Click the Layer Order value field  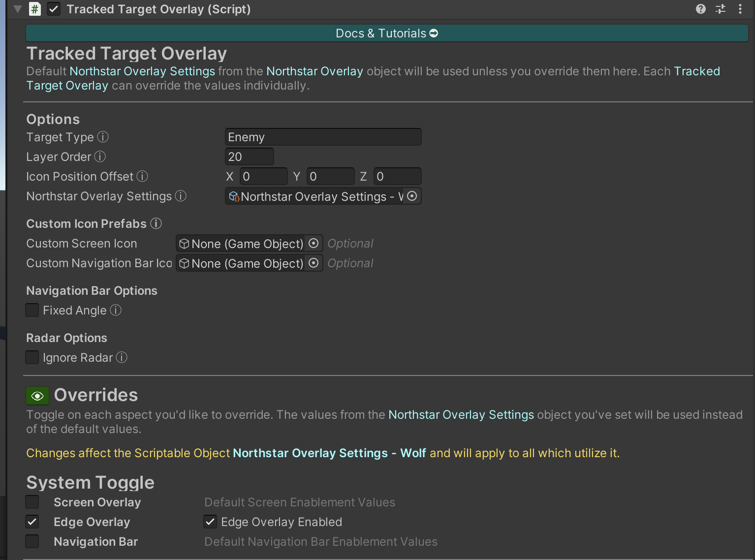[249, 156]
